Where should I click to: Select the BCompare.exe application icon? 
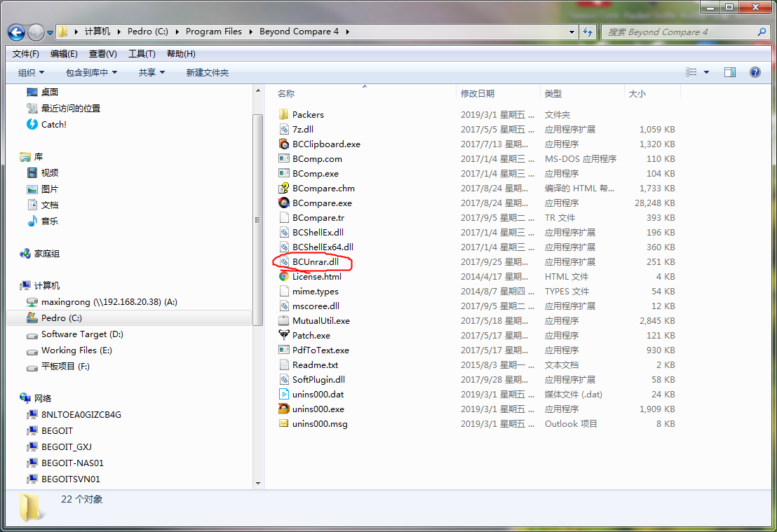pos(284,203)
